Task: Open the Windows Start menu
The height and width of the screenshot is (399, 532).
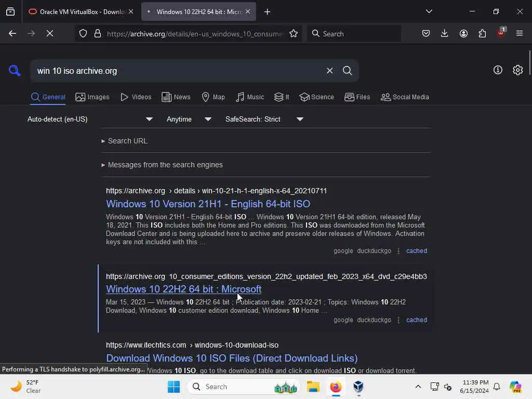Action: coord(174,387)
